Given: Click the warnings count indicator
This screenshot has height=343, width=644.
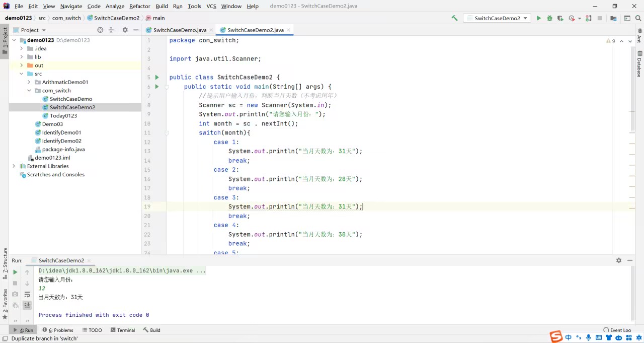Looking at the screenshot, I should tap(611, 41).
